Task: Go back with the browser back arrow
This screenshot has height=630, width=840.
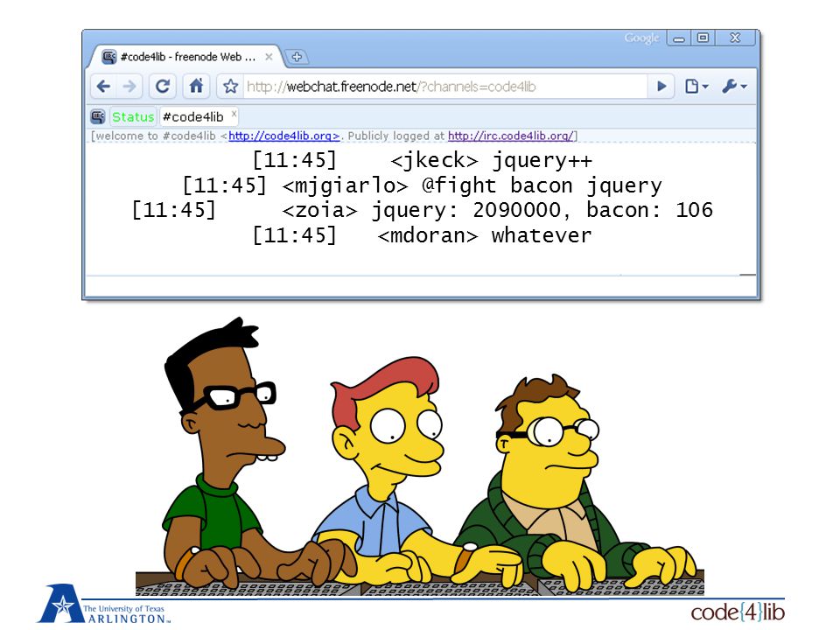Action: point(103,87)
